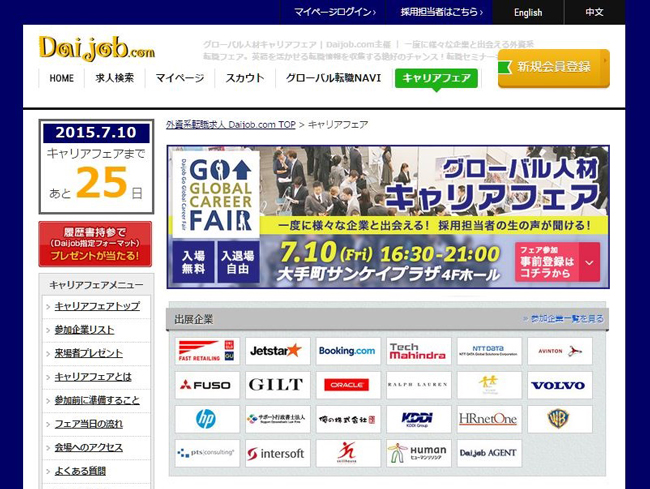Open the Volvo company logo

click(560, 385)
